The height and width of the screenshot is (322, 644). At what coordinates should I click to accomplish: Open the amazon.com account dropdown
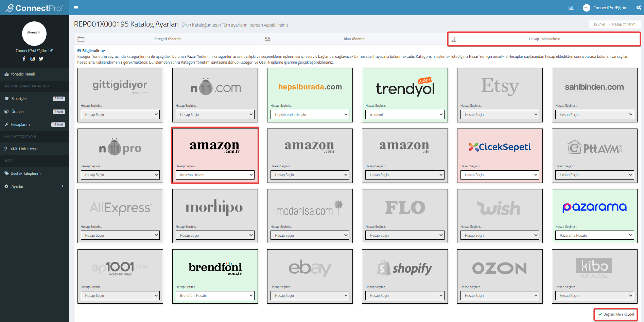tap(310, 175)
